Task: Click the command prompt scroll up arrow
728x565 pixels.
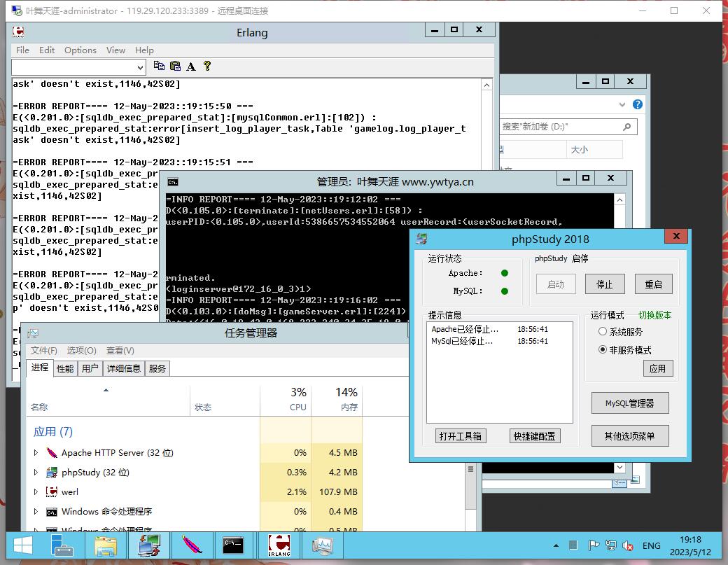Action: click(x=619, y=200)
